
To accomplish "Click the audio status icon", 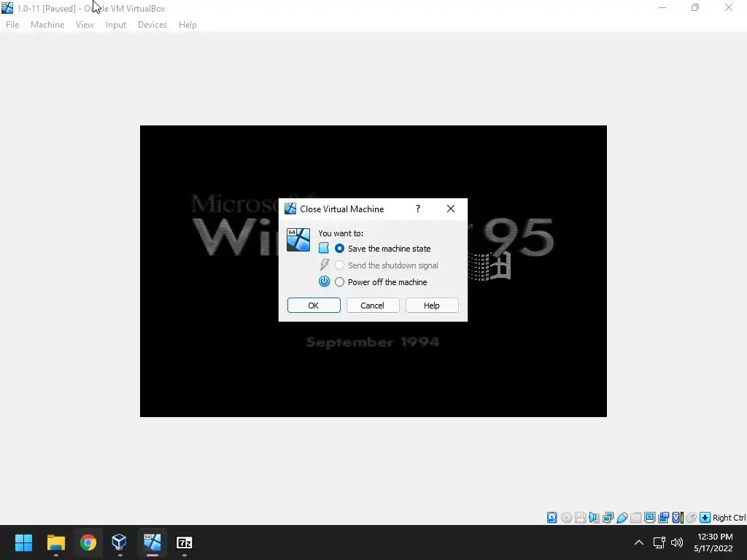I will coord(594,518).
